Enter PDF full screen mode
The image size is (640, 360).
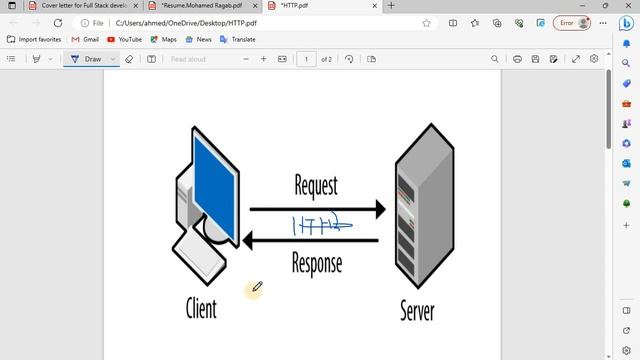[x=576, y=59]
